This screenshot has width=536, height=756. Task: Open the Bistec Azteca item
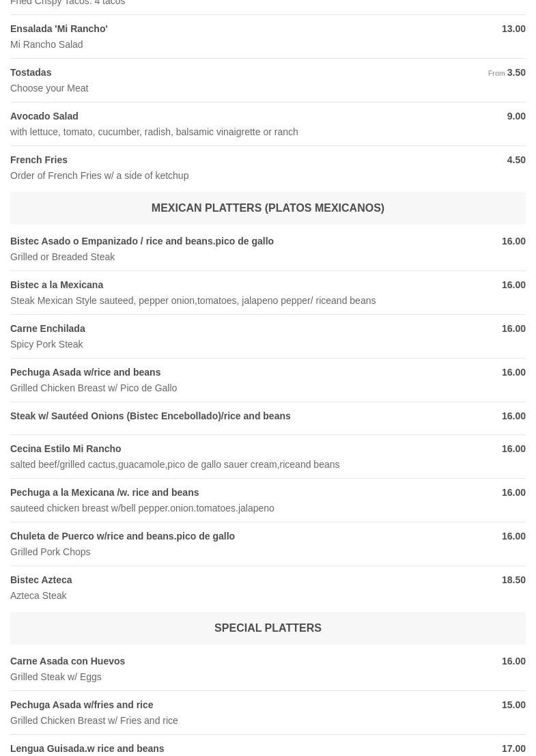[x=41, y=580]
